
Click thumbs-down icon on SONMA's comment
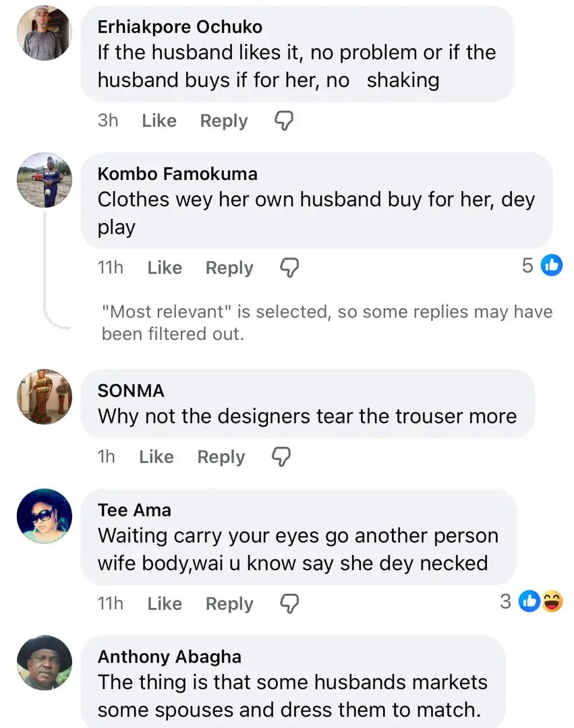[281, 457]
